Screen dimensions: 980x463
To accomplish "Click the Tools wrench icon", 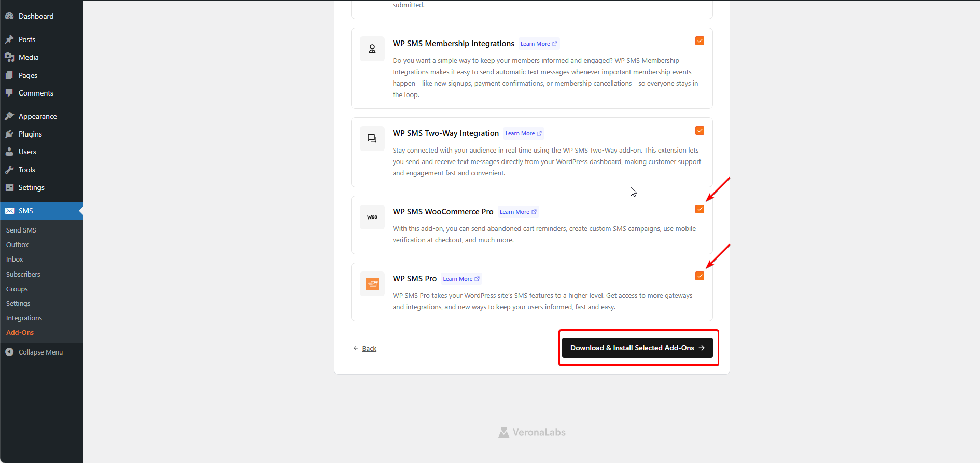I will pos(9,170).
